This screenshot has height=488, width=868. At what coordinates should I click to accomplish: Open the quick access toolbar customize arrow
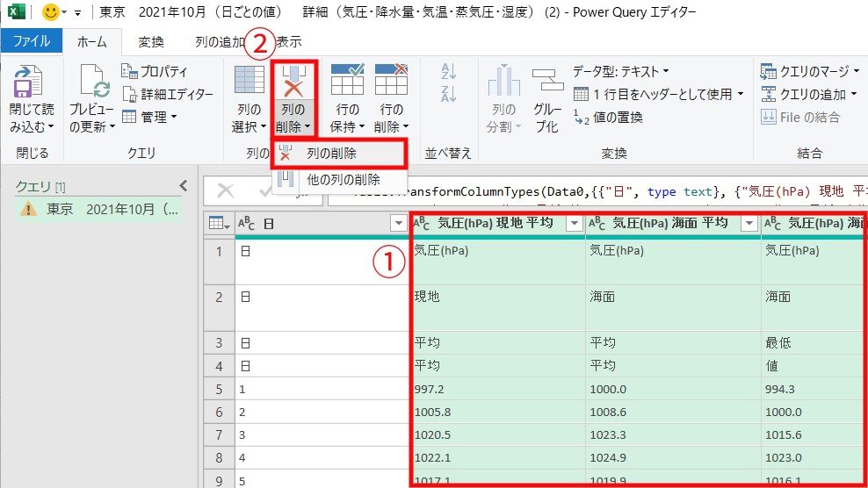pos(77,12)
